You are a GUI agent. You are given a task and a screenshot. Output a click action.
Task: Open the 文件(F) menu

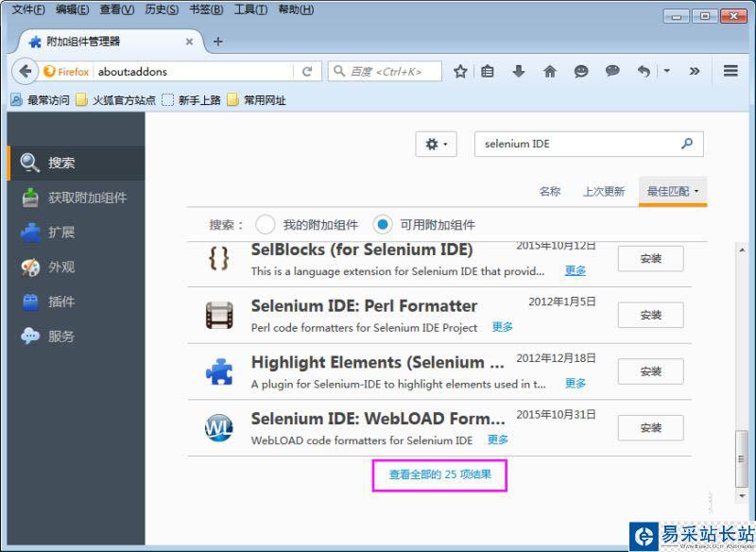point(28,9)
